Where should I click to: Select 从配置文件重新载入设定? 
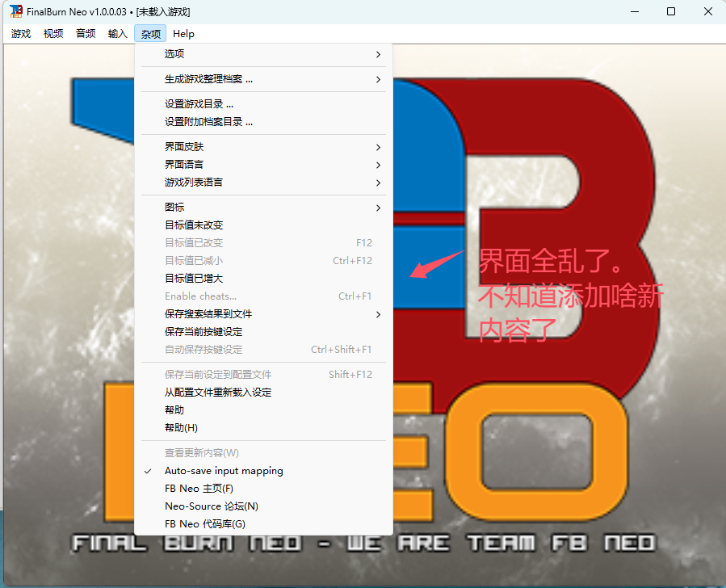point(263,393)
